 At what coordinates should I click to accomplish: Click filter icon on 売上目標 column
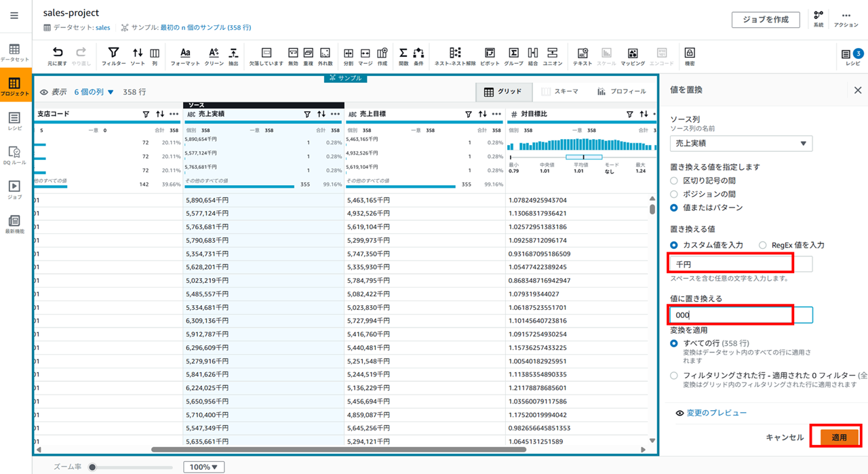tap(469, 114)
